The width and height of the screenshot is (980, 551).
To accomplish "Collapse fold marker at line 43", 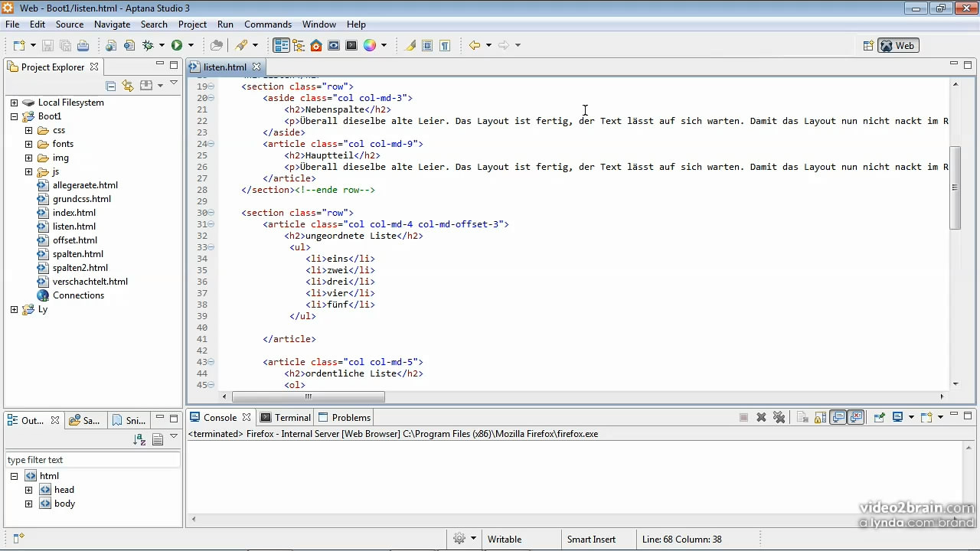I will click(x=211, y=362).
